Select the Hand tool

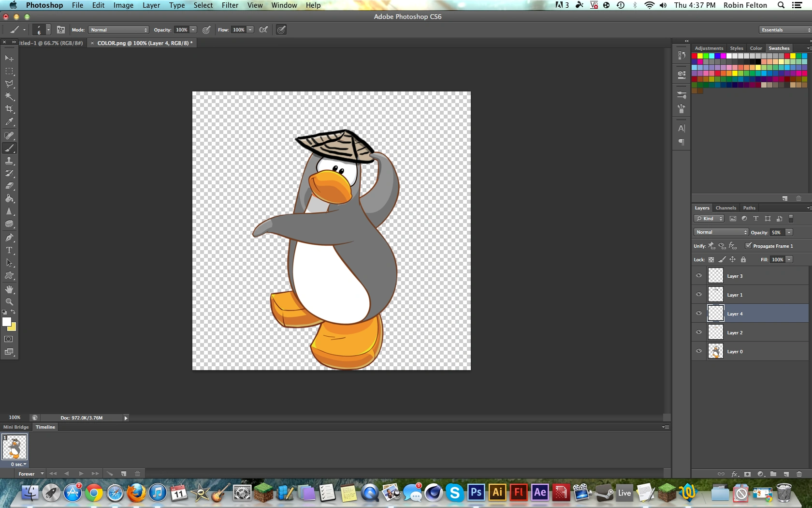(x=9, y=289)
